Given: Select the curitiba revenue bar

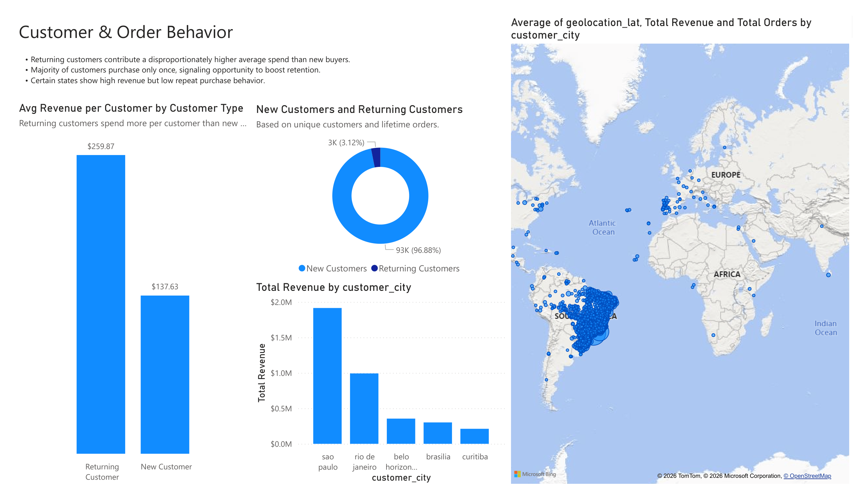Looking at the screenshot, I should 475,437.
